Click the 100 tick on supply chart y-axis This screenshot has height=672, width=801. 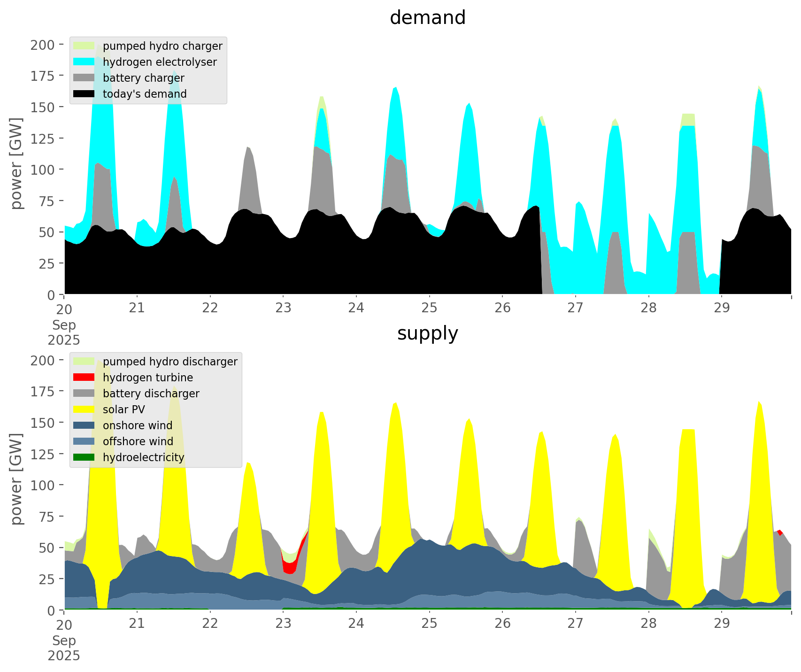43,486
